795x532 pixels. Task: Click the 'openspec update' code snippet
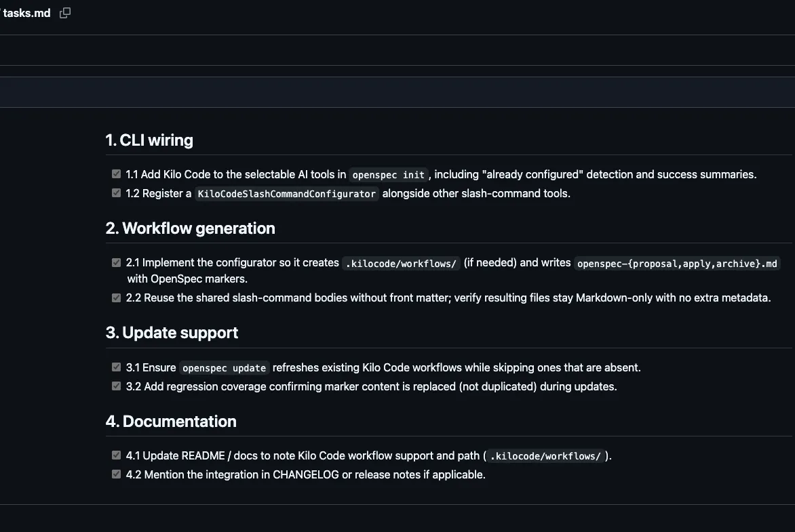click(x=224, y=368)
